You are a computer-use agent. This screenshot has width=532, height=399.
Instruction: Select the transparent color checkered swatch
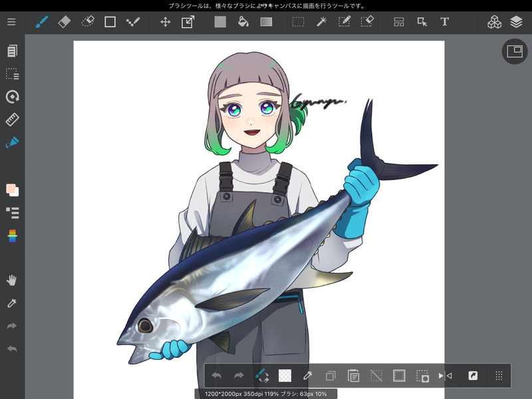click(285, 376)
